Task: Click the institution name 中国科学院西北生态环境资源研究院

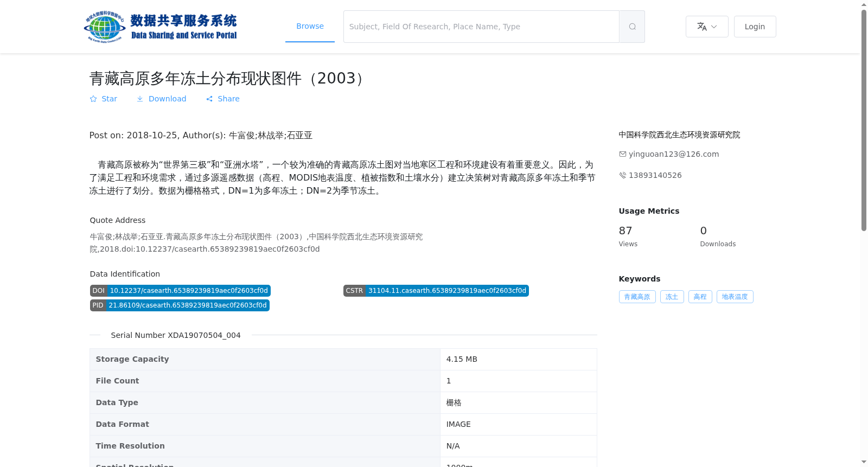Action: (679, 135)
